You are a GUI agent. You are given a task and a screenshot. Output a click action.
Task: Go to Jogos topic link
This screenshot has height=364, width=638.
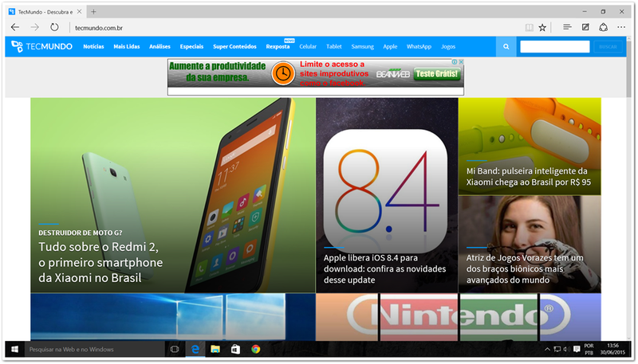pos(448,47)
